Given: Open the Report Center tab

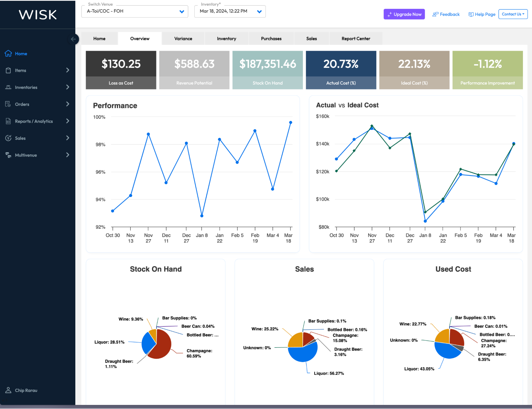Looking at the screenshot, I should tap(356, 38).
